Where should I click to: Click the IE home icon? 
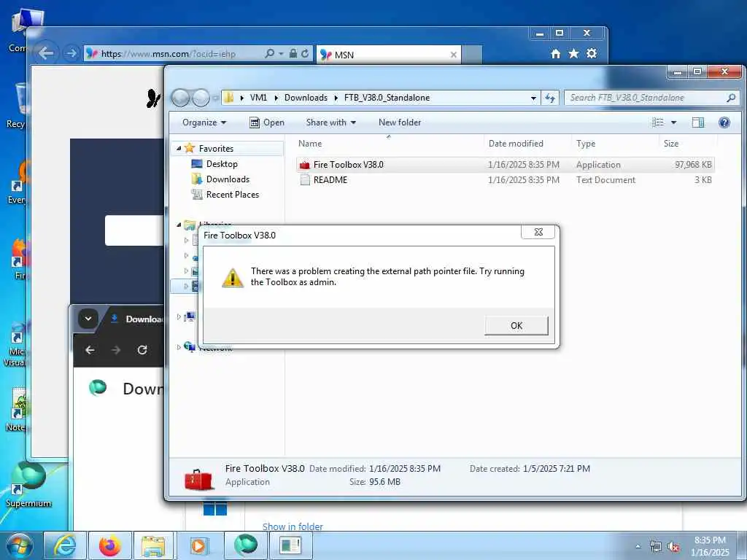click(555, 53)
